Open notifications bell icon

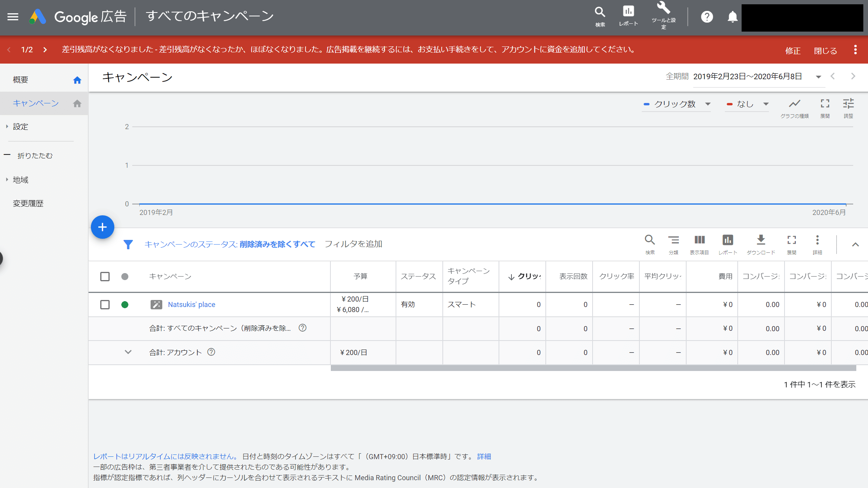[x=732, y=17]
